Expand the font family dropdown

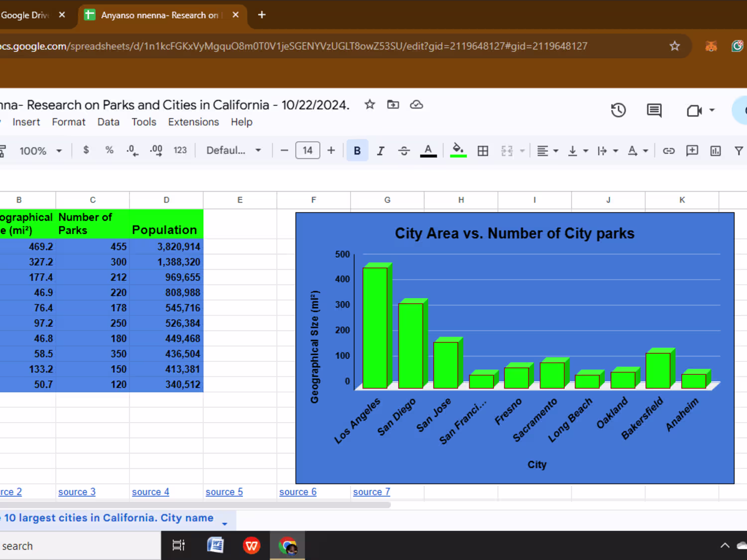[x=234, y=151]
